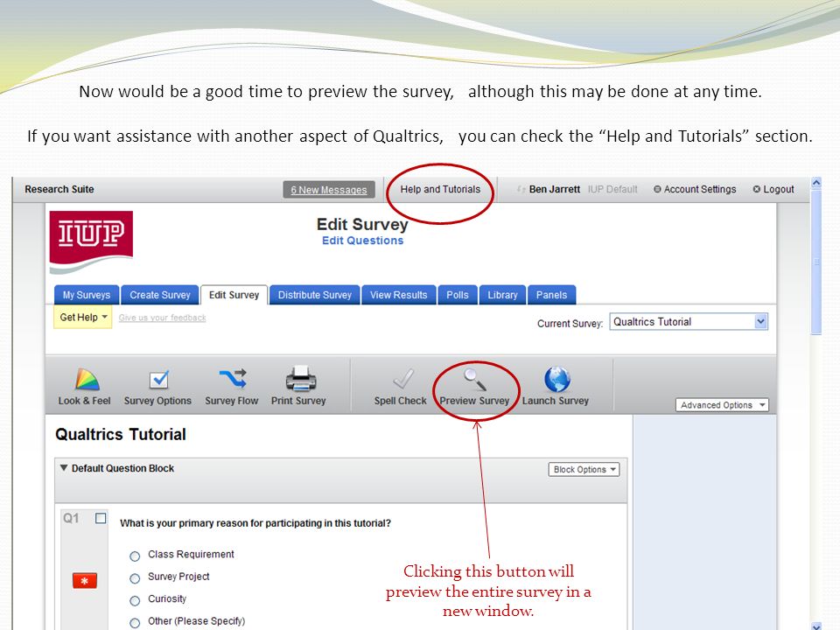This screenshot has width=840, height=630.
Task: Open the Library tab
Action: point(502,295)
